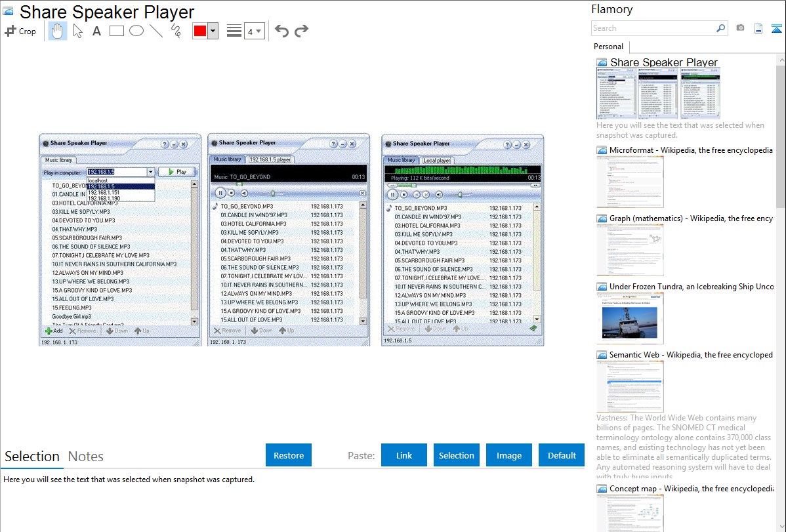Viewport: 786px width, 532px height.
Task: Open the Semantic Web snapshot title
Action: 691,354
